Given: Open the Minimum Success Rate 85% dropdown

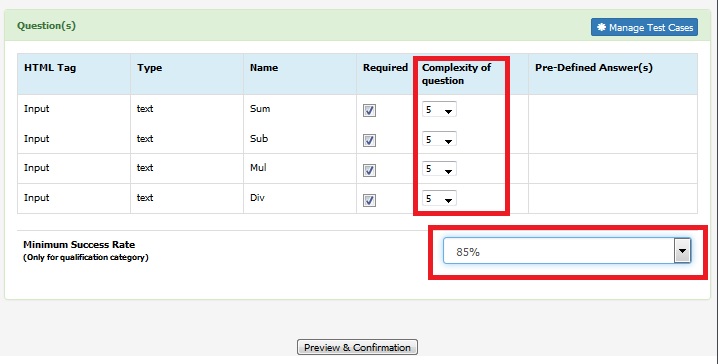Looking at the screenshot, I should pos(567,251).
